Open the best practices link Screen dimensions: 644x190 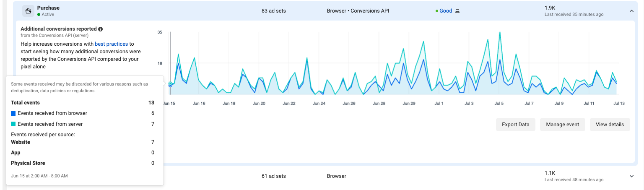tap(111, 44)
